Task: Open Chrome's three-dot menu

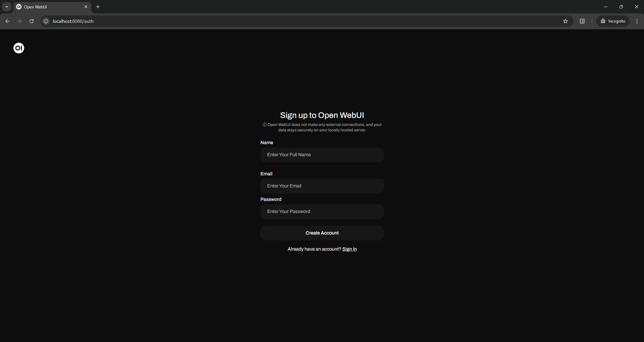Action: click(x=637, y=21)
